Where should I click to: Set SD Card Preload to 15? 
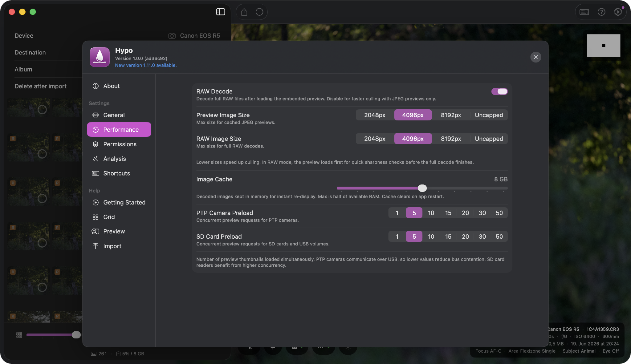[x=448, y=237]
